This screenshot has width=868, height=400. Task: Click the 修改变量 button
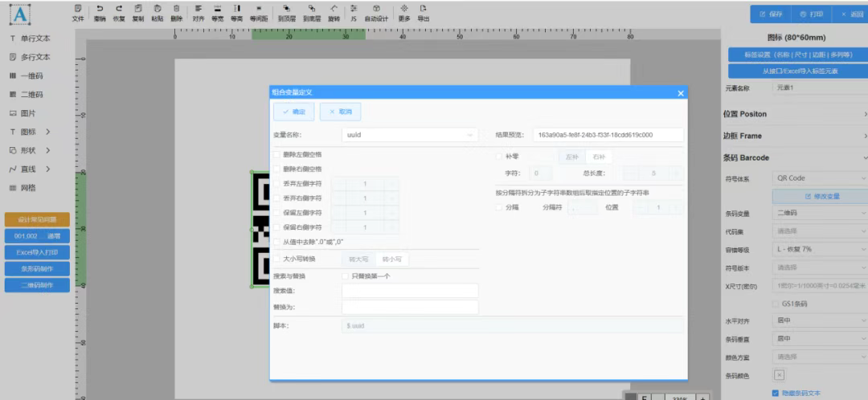coord(821,197)
